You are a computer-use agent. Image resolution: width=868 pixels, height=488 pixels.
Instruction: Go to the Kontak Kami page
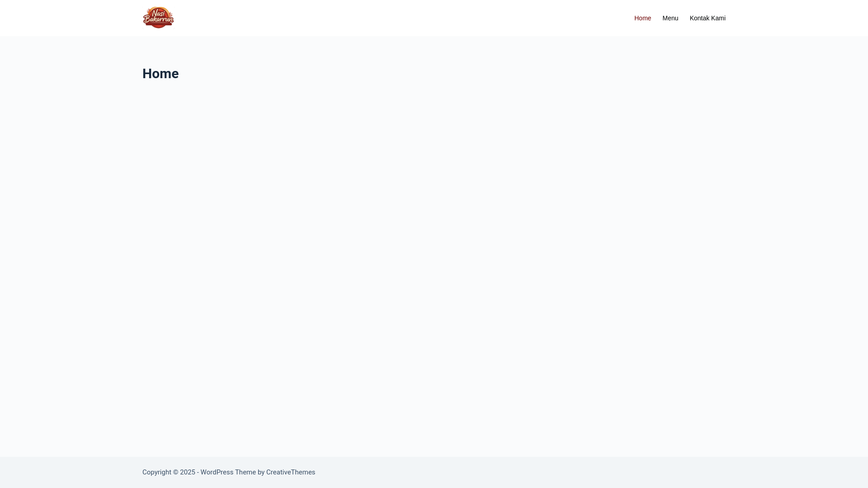click(x=708, y=18)
